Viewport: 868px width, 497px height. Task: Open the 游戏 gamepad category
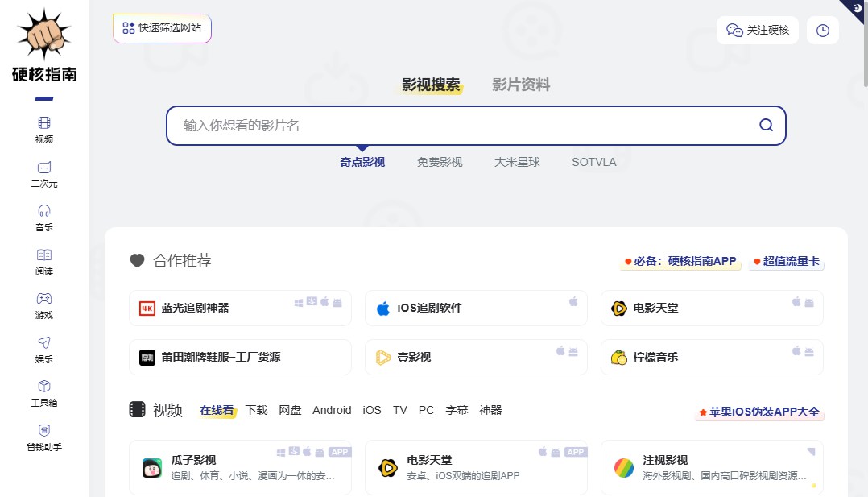pyautogui.click(x=44, y=306)
